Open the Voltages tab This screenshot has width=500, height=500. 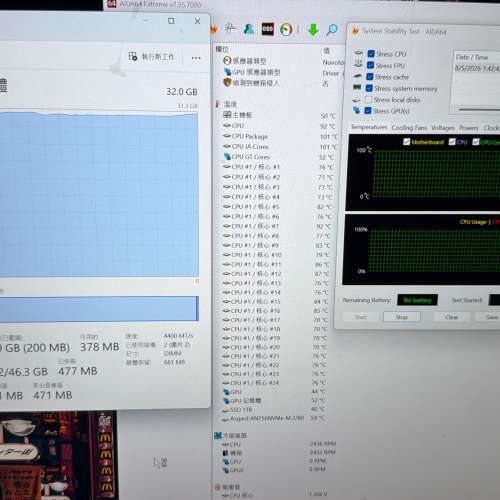point(443,128)
